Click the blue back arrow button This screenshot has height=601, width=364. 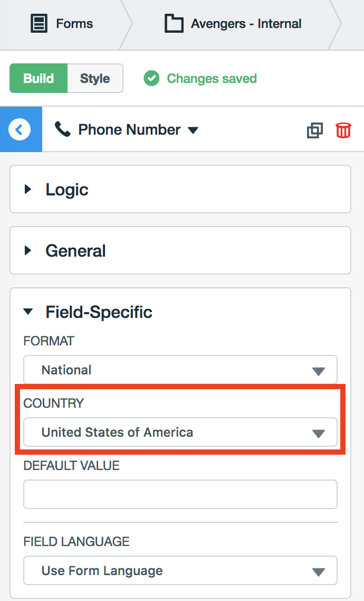click(20, 129)
